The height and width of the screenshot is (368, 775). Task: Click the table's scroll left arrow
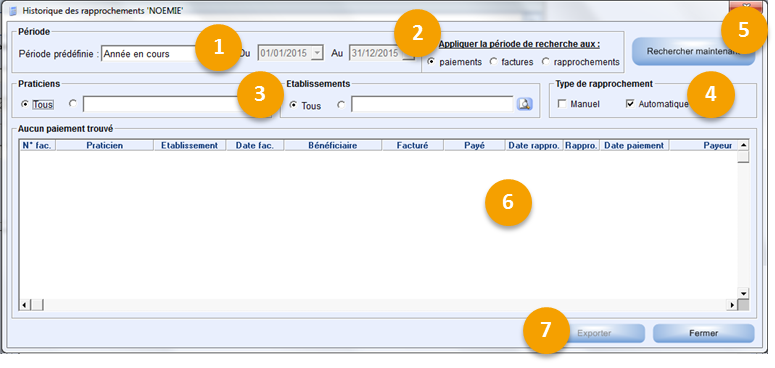click(x=25, y=305)
